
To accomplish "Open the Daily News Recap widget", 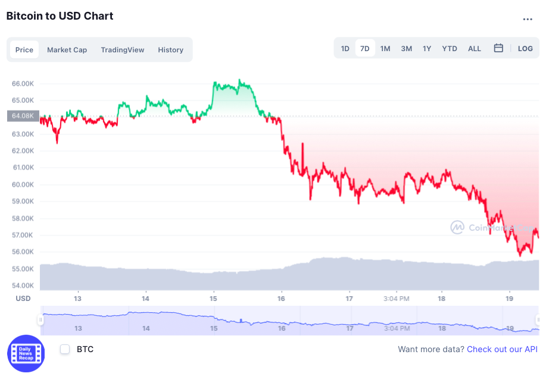I will [x=26, y=353].
